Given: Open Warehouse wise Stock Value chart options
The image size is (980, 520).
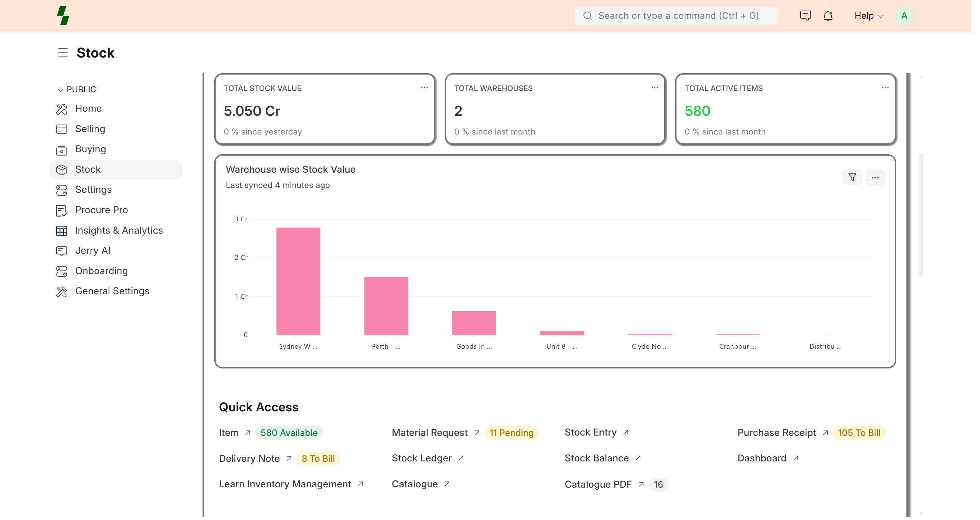Looking at the screenshot, I should [875, 178].
